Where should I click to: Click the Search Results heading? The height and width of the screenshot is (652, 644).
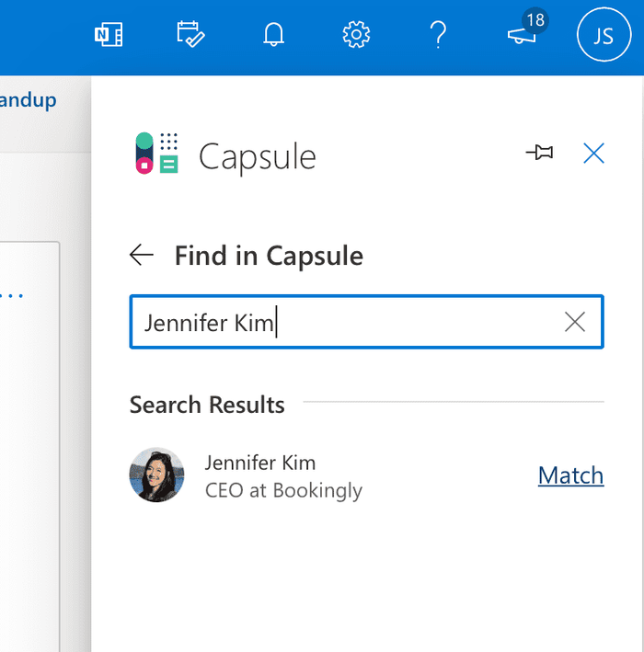pos(207,405)
